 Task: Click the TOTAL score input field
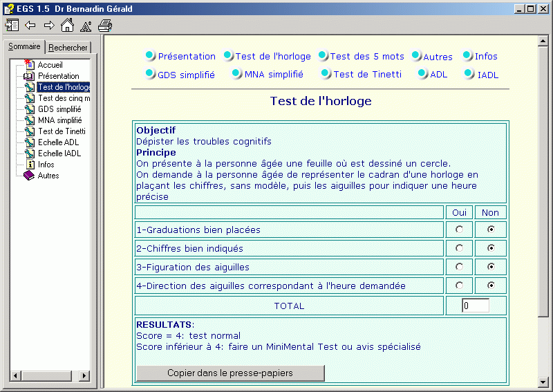click(476, 306)
